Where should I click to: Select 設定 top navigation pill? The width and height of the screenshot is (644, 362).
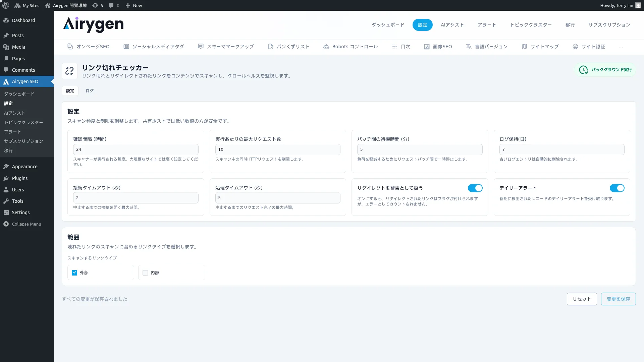[x=422, y=25]
